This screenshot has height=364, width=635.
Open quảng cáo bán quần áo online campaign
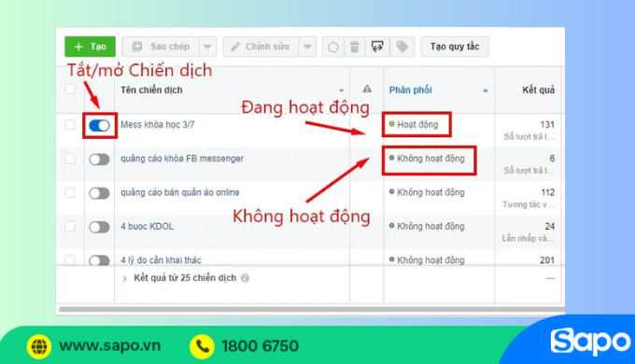pos(180,192)
